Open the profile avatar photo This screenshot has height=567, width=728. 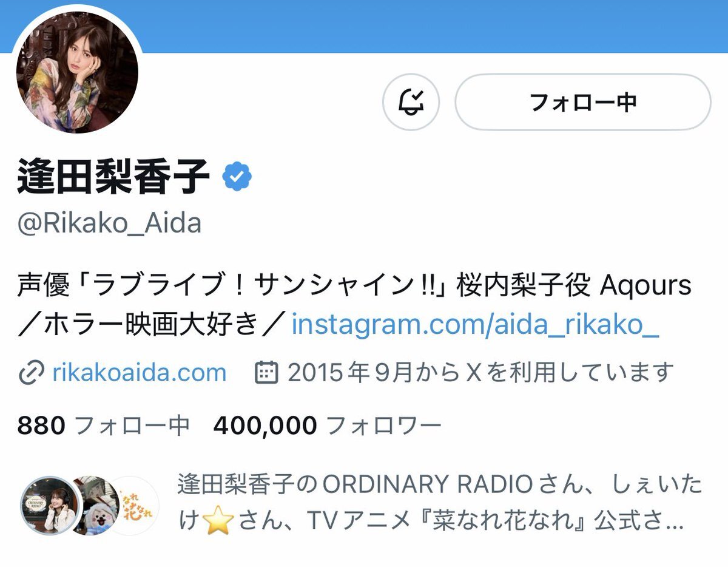(78, 72)
